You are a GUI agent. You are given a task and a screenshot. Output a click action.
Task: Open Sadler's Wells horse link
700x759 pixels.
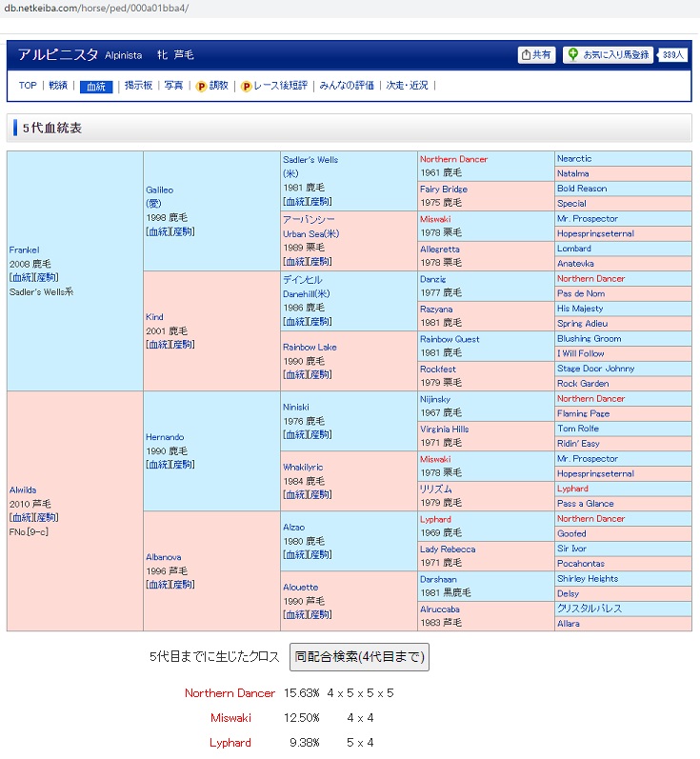pos(310,160)
